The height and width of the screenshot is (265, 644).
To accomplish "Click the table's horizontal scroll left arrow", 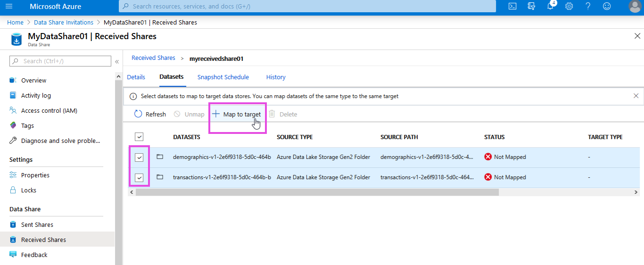I will coord(132,192).
